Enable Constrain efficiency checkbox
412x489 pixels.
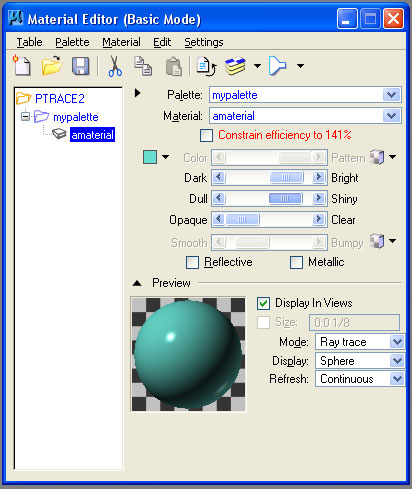[x=206, y=135]
